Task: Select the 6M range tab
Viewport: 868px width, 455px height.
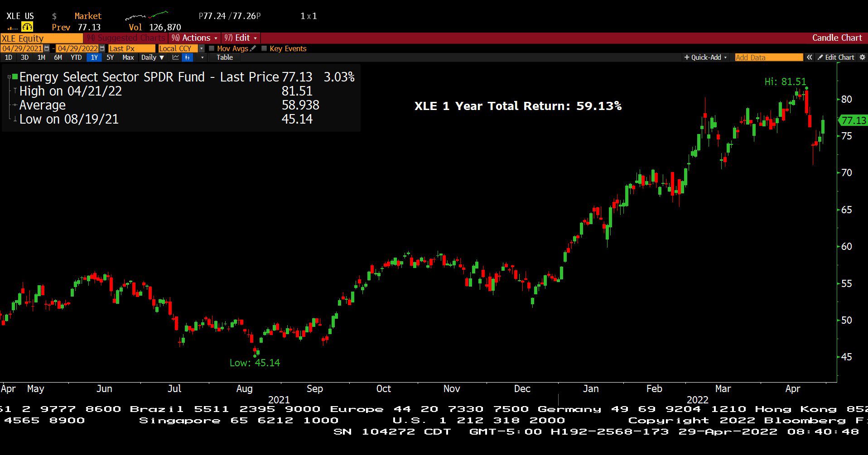Action: [x=58, y=57]
